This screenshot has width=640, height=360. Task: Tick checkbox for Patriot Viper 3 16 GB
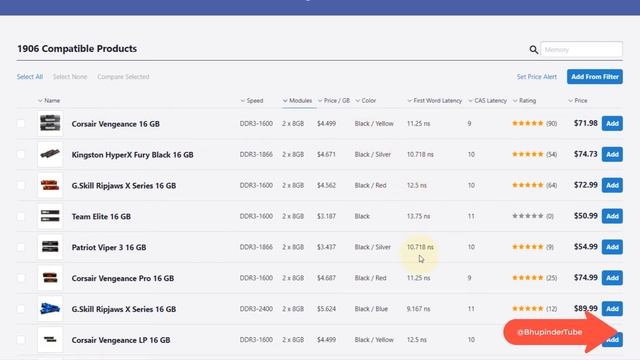21,247
